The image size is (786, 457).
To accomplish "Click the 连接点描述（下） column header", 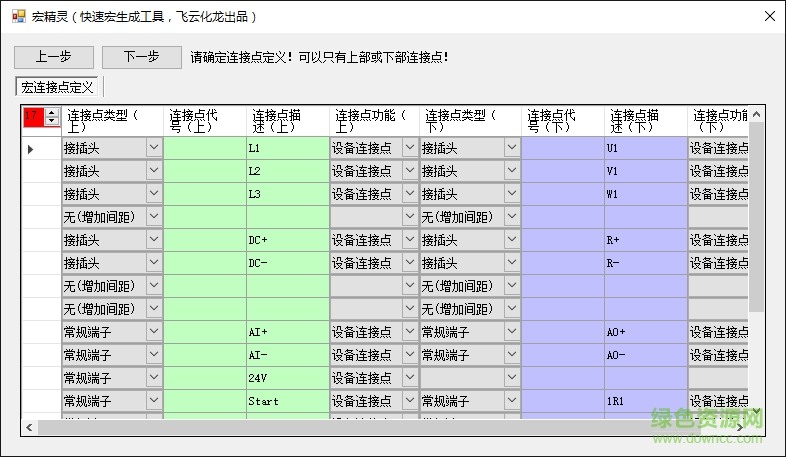I will tap(644, 120).
